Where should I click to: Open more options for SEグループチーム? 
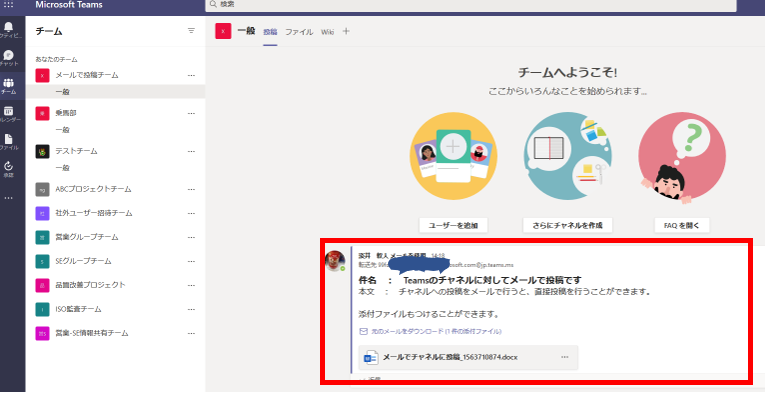(x=191, y=261)
